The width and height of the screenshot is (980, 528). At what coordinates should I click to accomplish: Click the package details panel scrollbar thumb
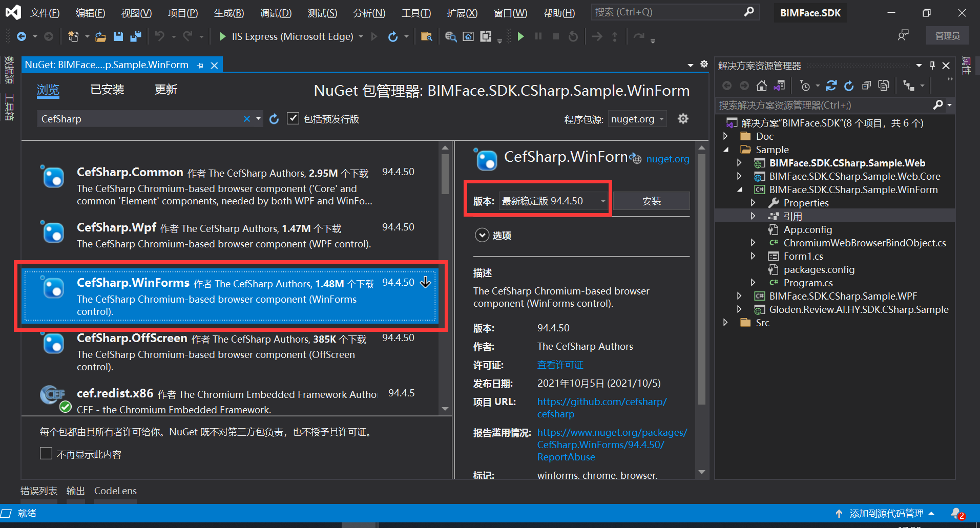[702, 279]
